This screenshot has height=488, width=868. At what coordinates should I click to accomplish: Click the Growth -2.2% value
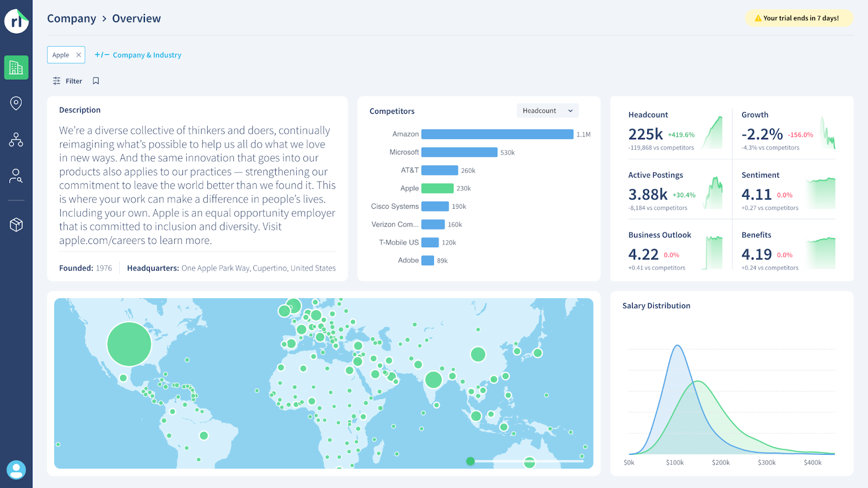coord(762,134)
